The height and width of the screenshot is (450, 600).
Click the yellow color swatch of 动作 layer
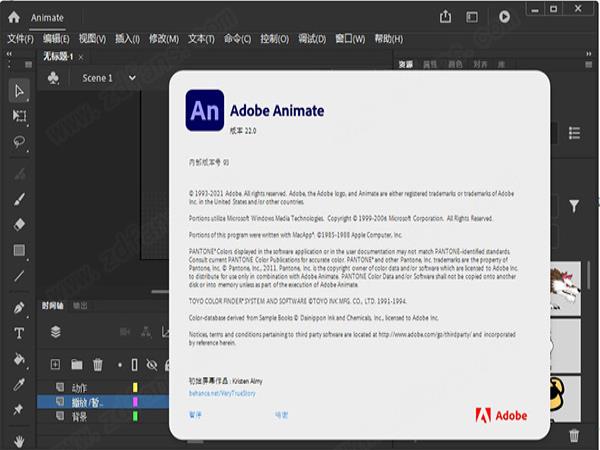coord(135,388)
